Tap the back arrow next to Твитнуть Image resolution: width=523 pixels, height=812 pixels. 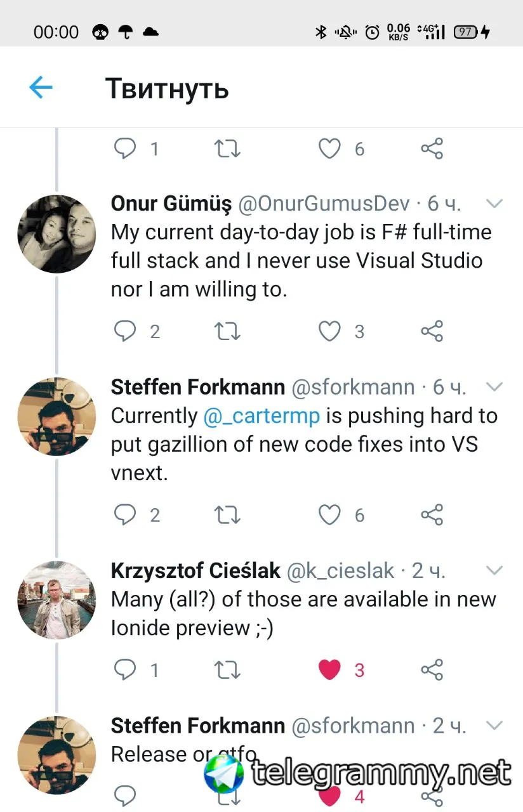coord(41,88)
